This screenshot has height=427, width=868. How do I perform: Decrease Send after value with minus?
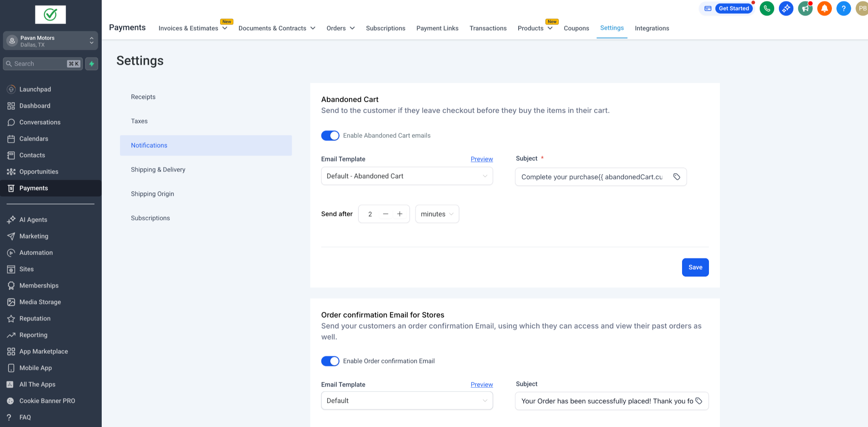pos(386,214)
